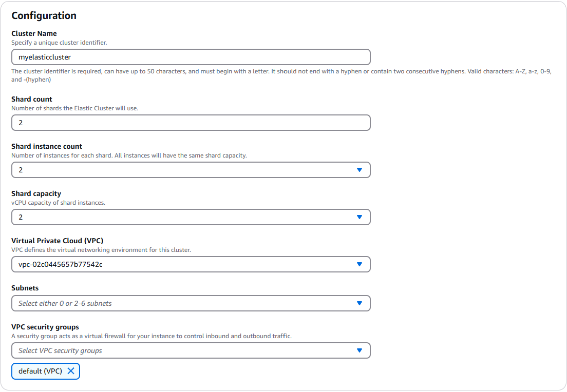Open the VPC security groups list
The image size is (567, 392).
pos(190,350)
